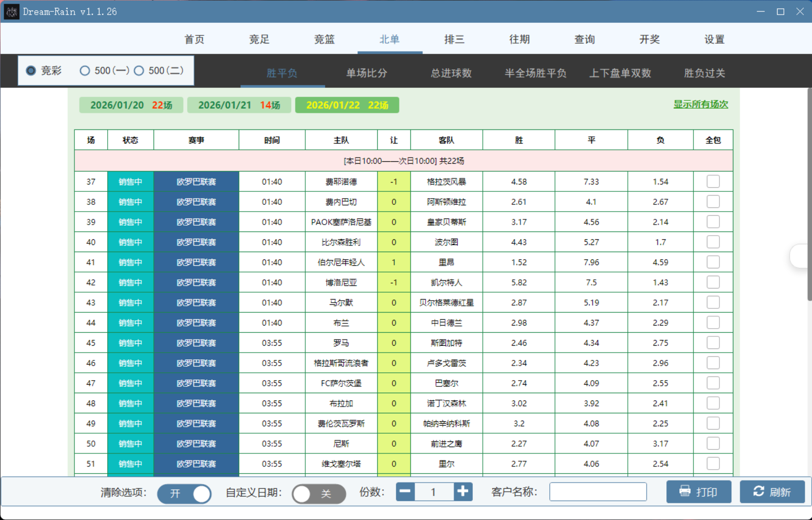Switch to the 开奖 menu tab
The image size is (812, 520).
coord(649,40)
